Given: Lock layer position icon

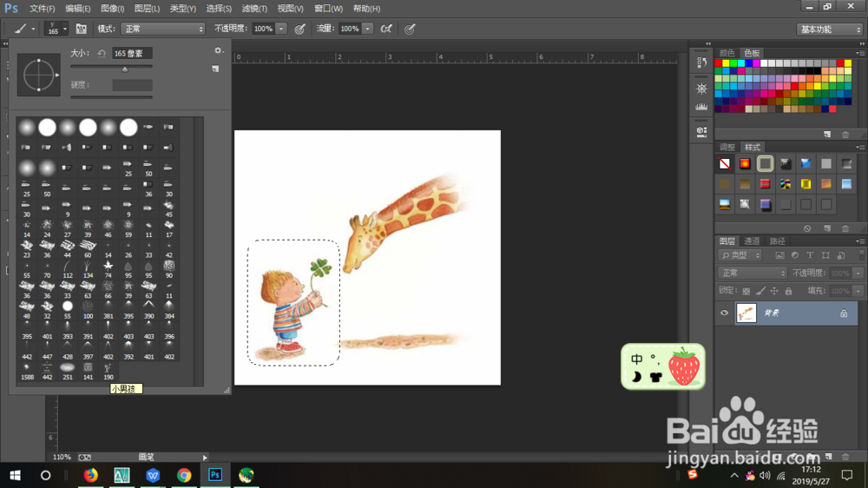Looking at the screenshot, I should (774, 291).
